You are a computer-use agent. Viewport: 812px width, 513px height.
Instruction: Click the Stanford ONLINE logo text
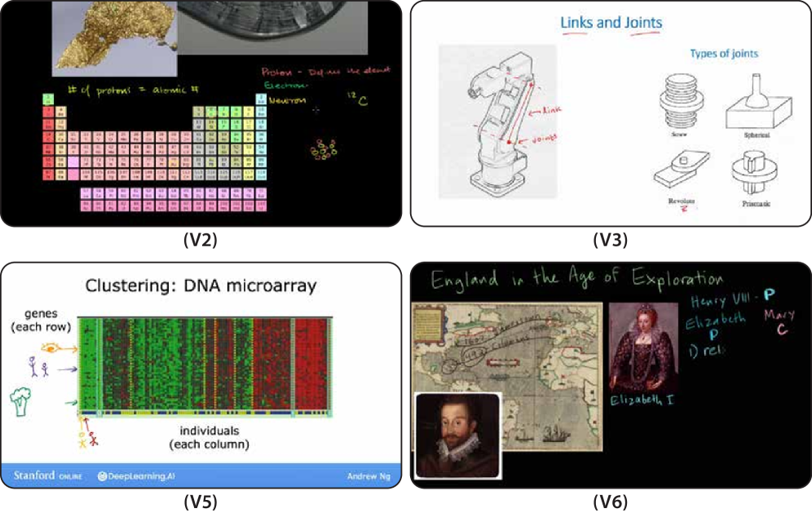pos(47,475)
